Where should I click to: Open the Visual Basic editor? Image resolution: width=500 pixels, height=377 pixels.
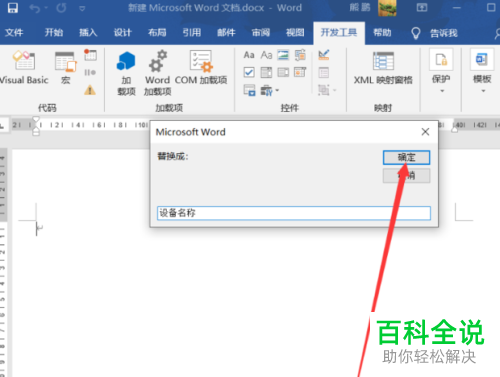tap(24, 68)
